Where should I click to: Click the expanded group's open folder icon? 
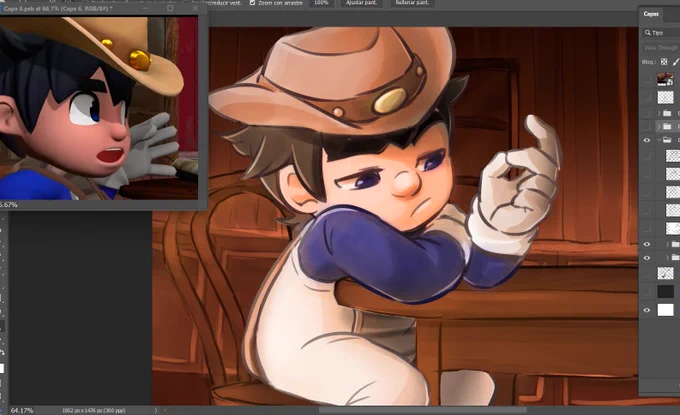click(x=667, y=140)
